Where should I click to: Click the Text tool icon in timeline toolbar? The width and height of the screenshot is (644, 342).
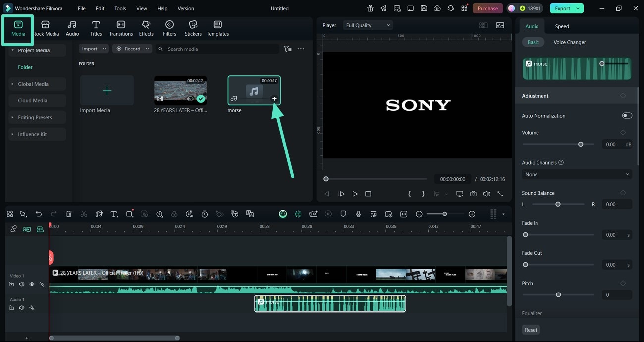114,214
